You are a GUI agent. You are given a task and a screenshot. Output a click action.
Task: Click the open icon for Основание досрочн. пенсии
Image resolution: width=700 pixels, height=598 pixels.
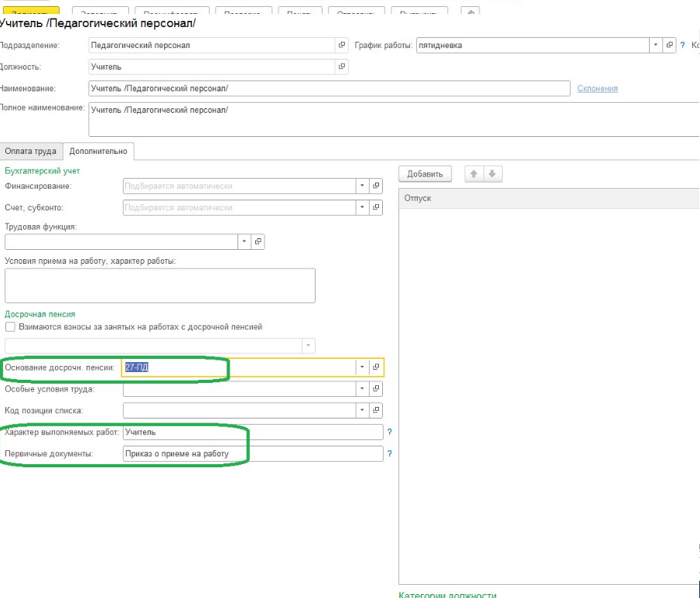376,367
